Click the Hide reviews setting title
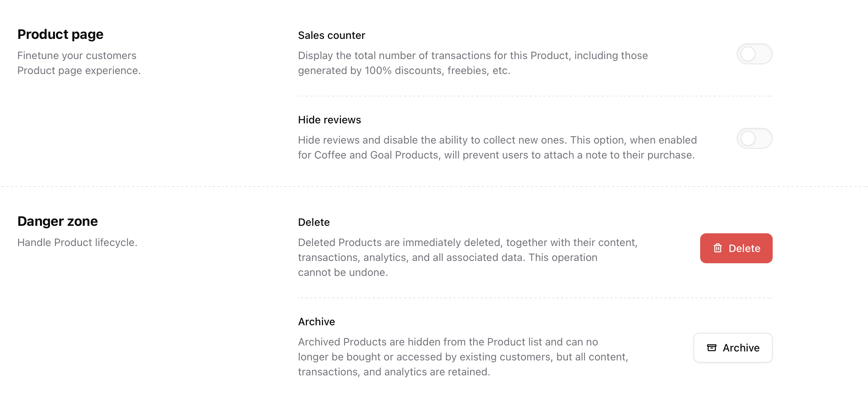 tap(329, 120)
